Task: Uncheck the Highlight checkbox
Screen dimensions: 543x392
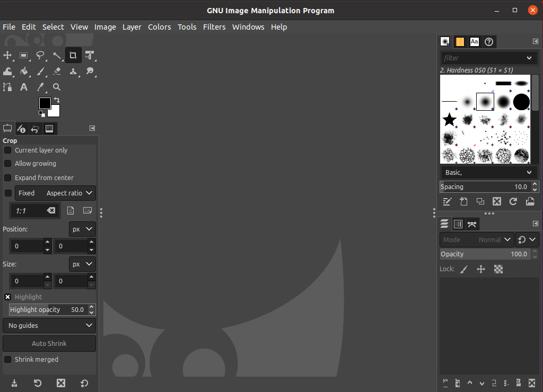Action: coord(8,297)
